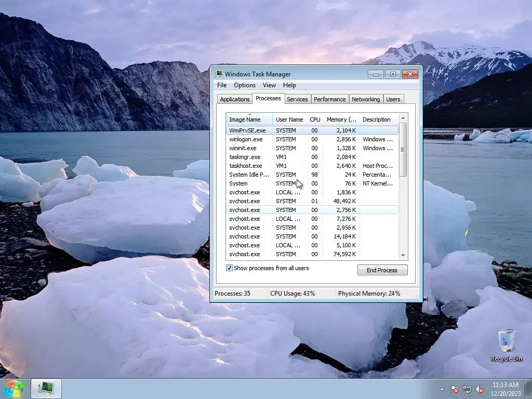
Task: Sort by User Name column header
Action: [x=289, y=119]
